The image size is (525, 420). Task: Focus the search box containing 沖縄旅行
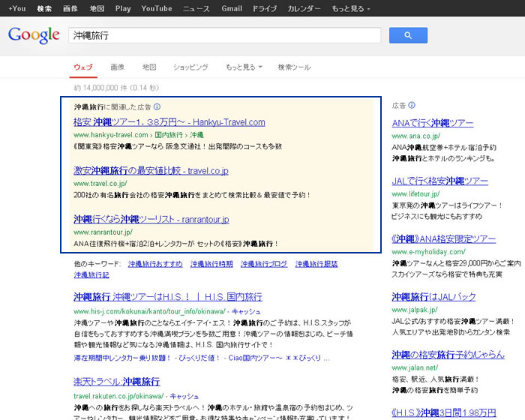[x=225, y=35]
